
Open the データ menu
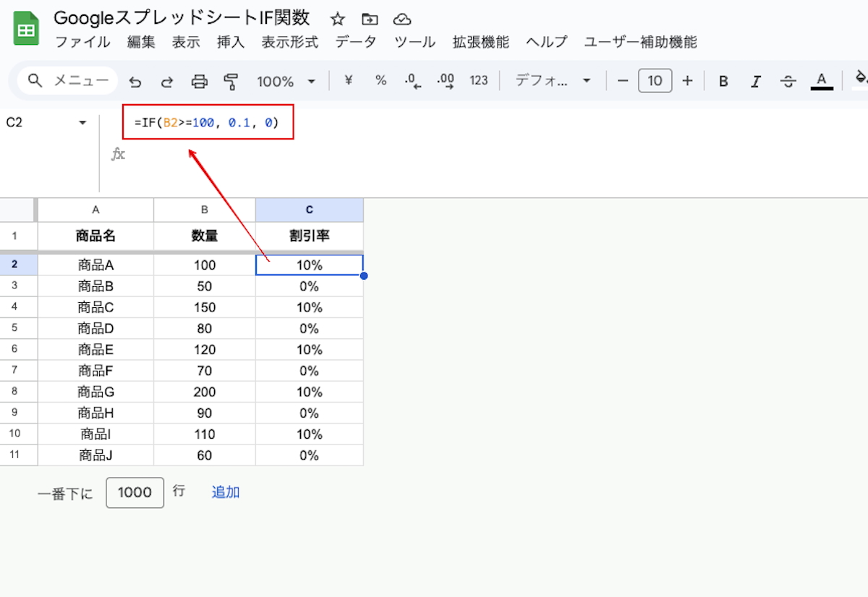355,42
